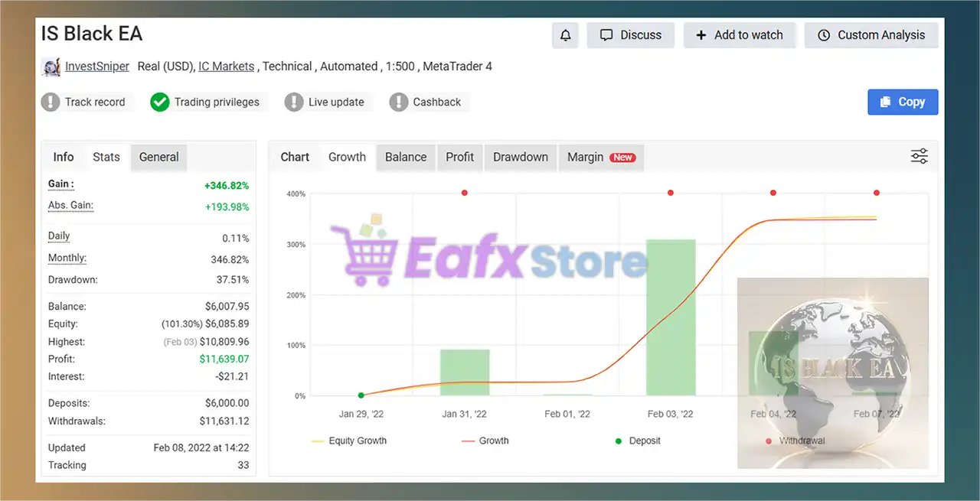Click withdrawal red dot above Feb 03
The image size is (980, 501).
coord(671,193)
